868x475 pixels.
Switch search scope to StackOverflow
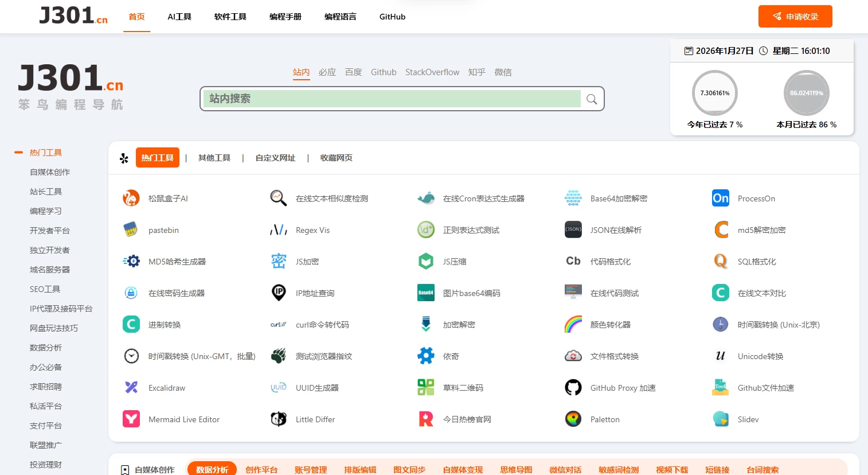(x=432, y=72)
